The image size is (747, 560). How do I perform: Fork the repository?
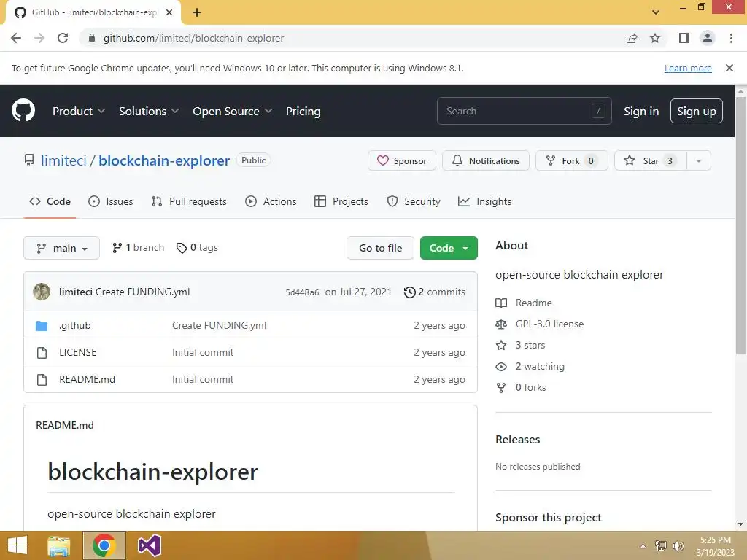[x=572, y=161]
